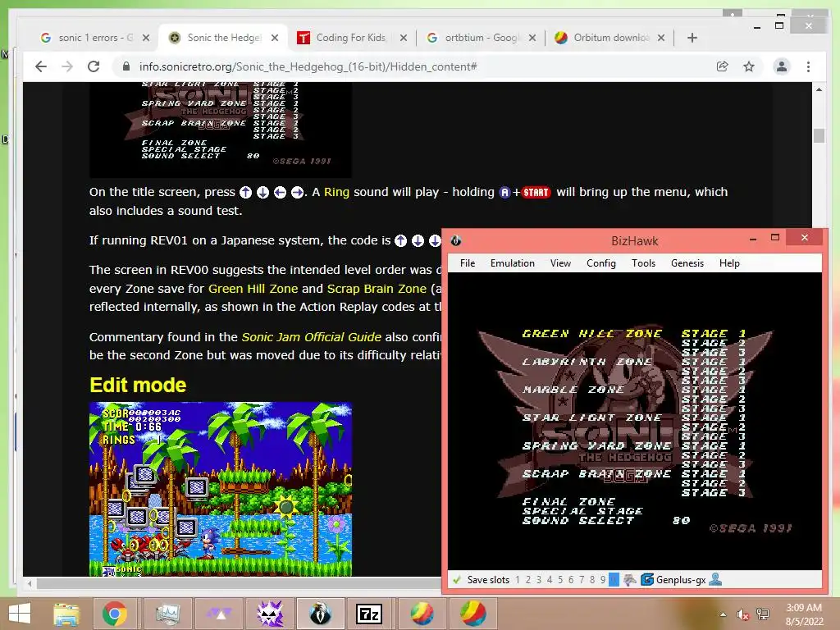Click the site lock icon in address bar

[126, 66]
